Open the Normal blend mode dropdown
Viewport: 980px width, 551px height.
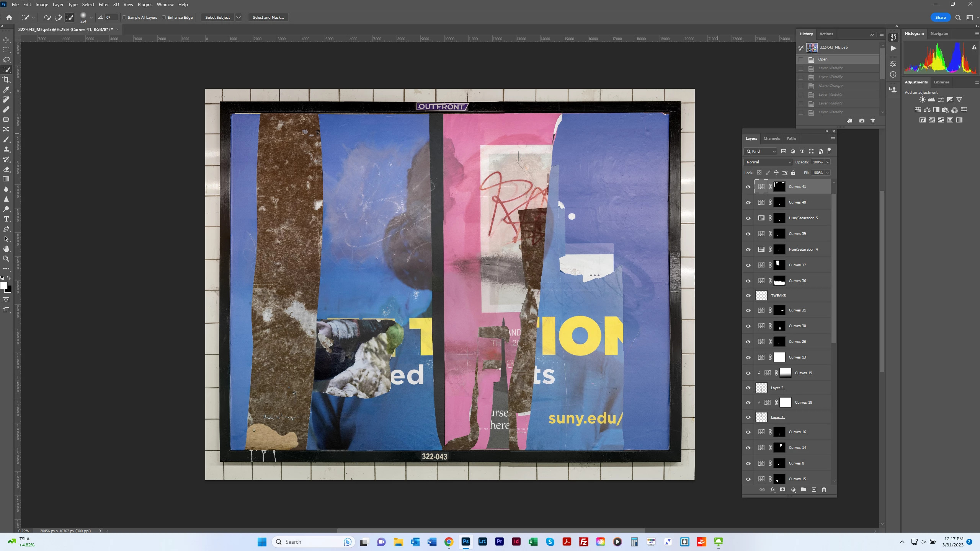pyautogui.click(x=768, y=162)
